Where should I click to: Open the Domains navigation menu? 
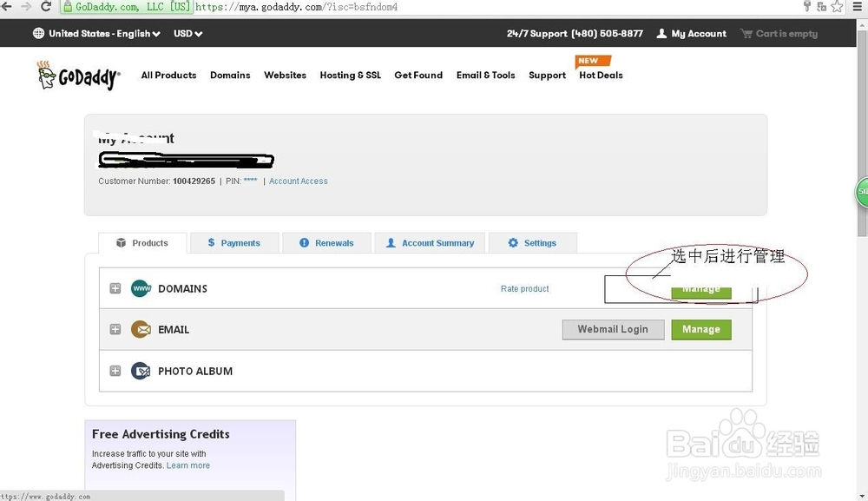pos(230,76)
